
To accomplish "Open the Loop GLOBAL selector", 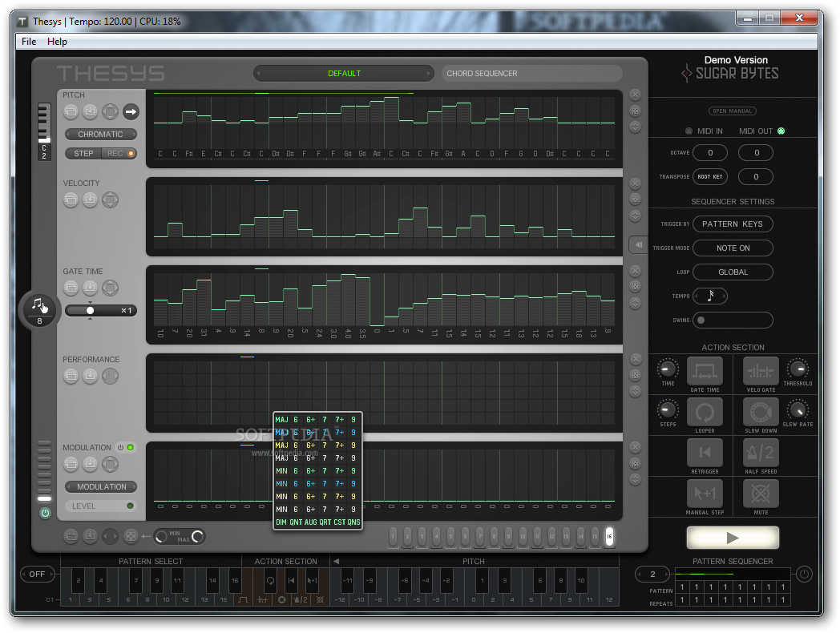I will click(x=733, y=272).
